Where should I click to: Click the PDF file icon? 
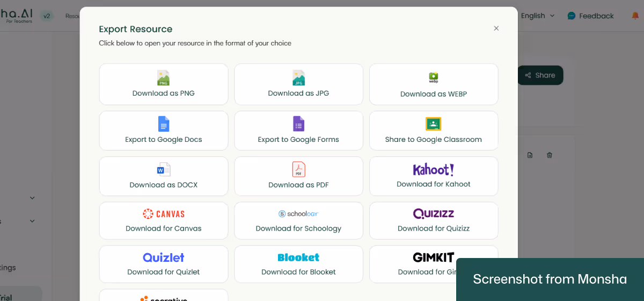[x=298, y=169]
